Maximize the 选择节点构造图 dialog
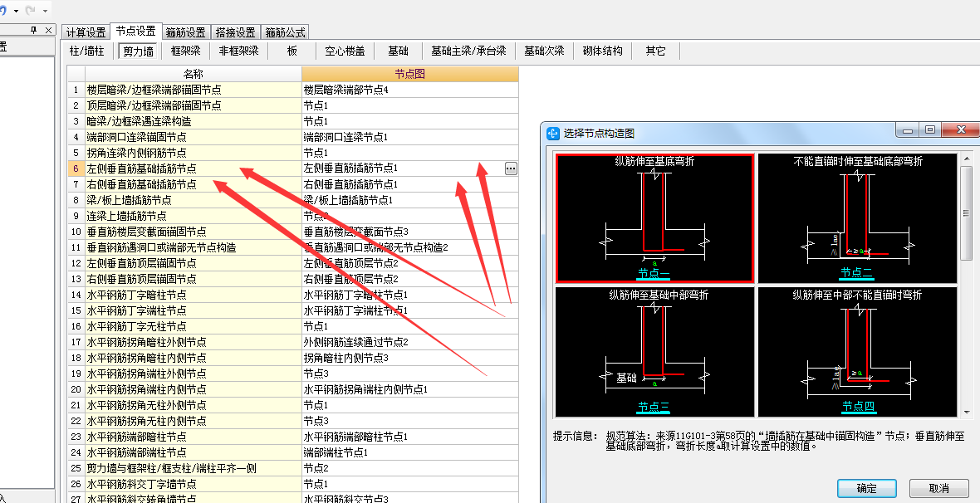Viewport: 980px width, 503px height. (x=929, y=130)
